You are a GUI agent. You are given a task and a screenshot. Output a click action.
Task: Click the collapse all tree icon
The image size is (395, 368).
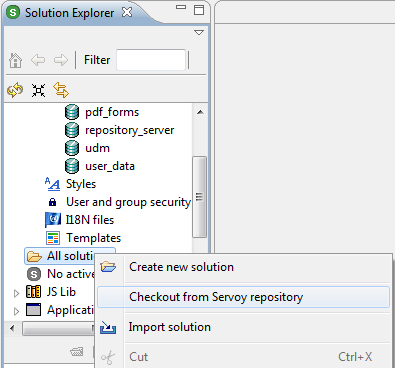(x=38, y=90)
